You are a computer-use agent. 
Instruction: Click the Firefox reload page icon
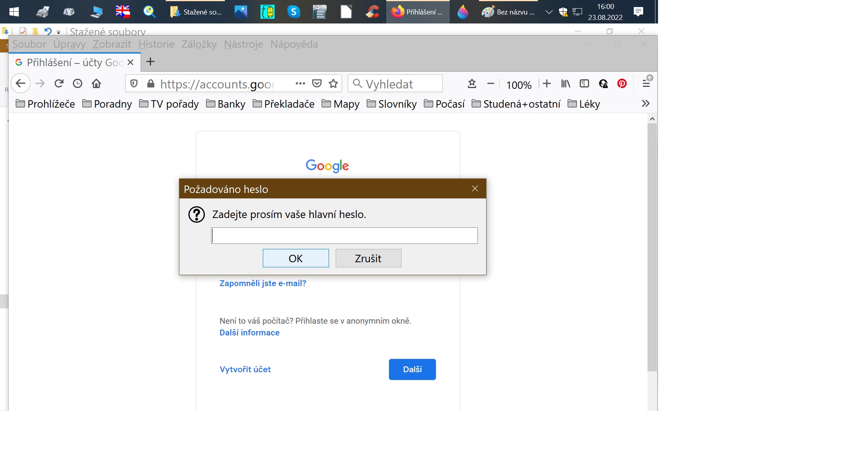(59, 83)
